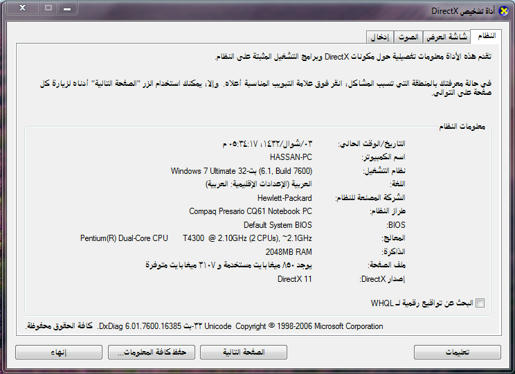Click the معلومات النظام group label
This screenshot has height=374, width=515.
pyautogui.click(x=462, y=127)
